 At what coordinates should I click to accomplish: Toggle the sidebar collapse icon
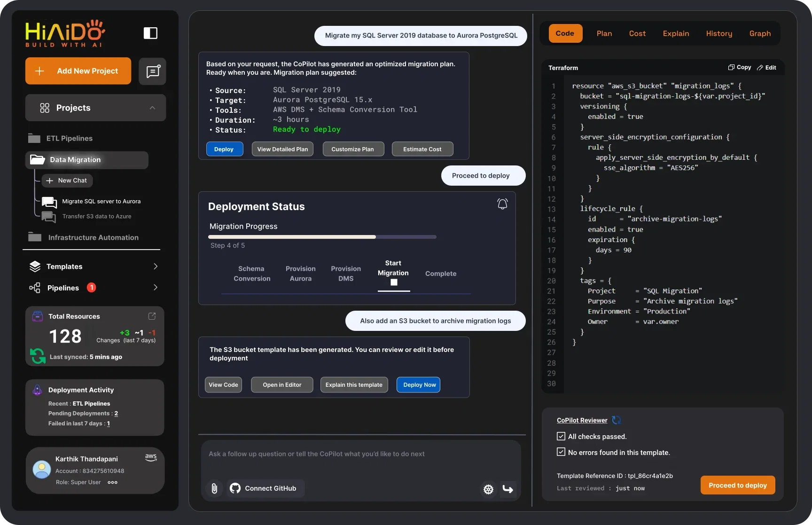(x=150, y=33)
